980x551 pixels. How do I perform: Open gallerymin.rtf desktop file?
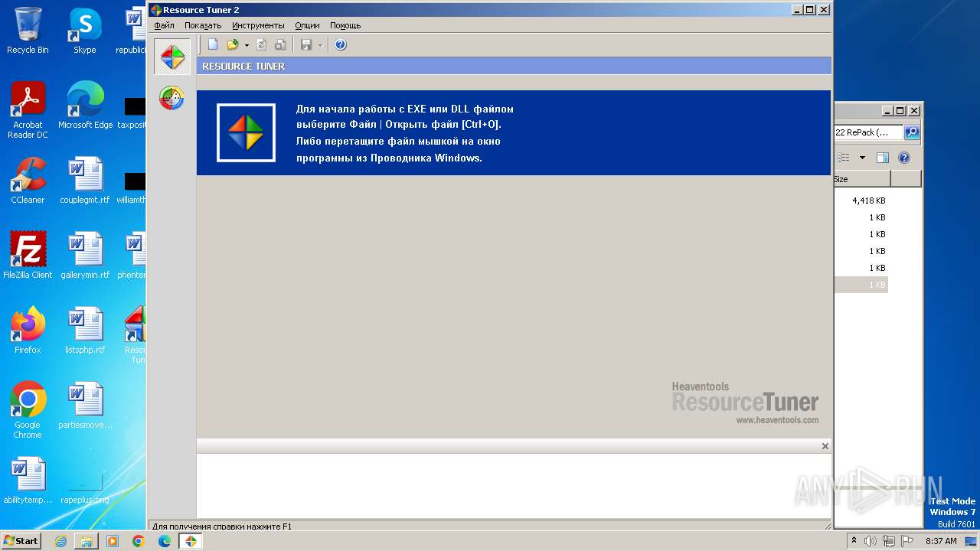(x=85, y=256)
